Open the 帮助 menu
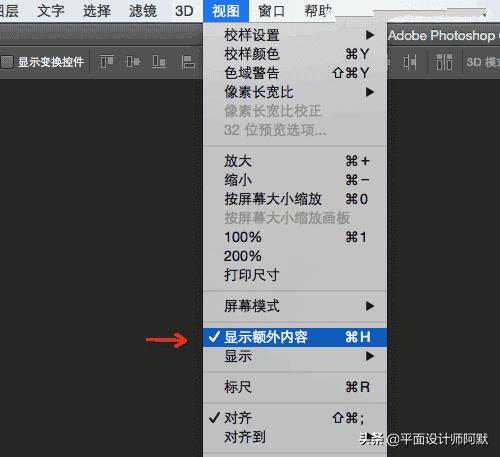Screen dimensions: 500x457 pyautogui.click(x=318, y=11)
